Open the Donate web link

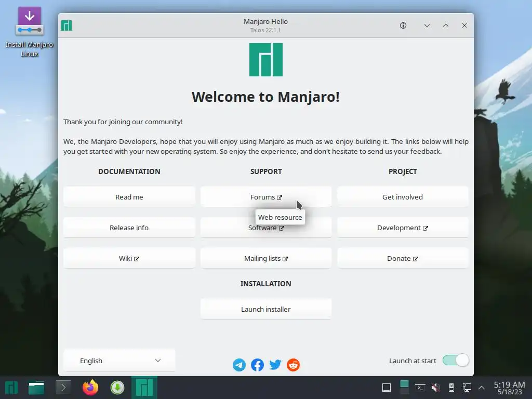403,259
